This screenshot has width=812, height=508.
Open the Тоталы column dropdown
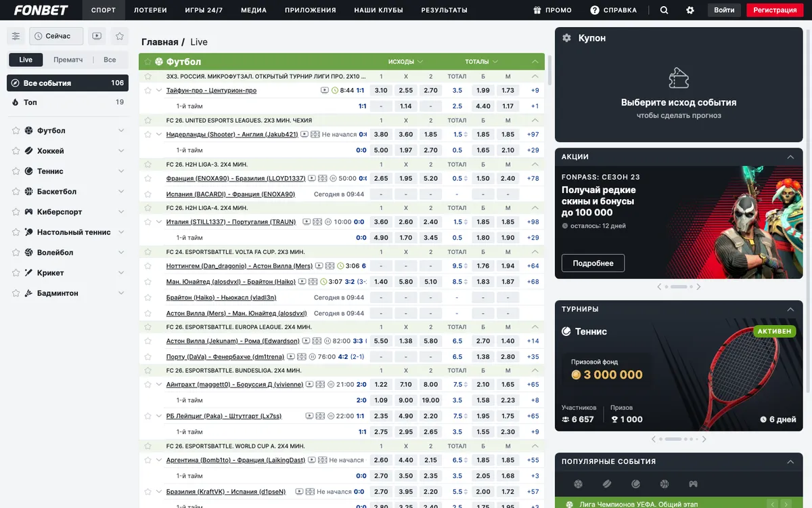pyautogui.click(x=482, y=62)
